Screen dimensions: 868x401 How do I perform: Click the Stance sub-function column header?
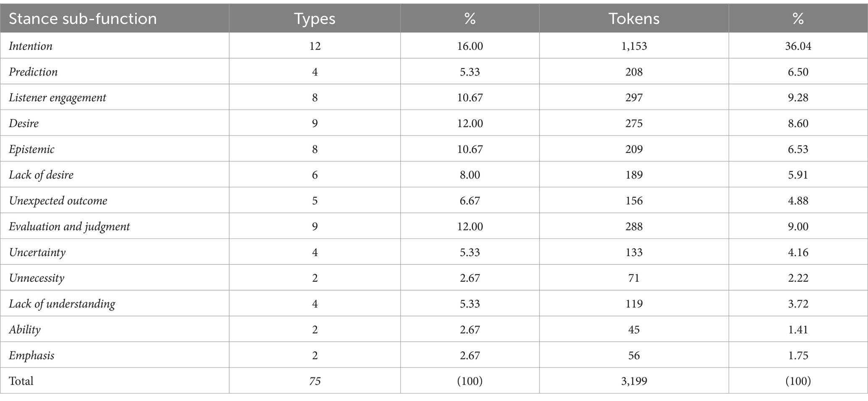tap(83, 19)
